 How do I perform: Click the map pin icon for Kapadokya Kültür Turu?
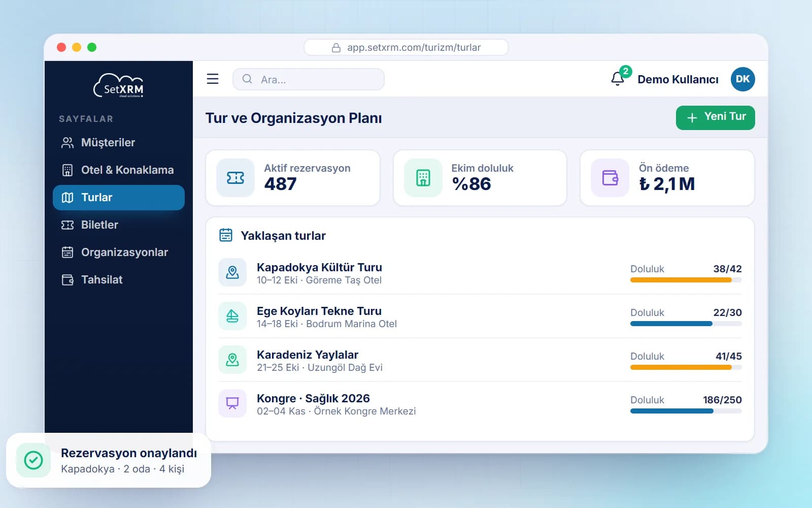tap(232, 272)
